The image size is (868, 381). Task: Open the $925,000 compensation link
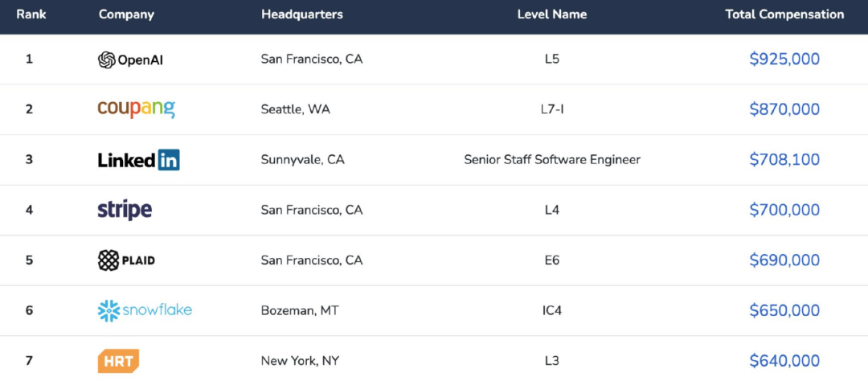784,59
